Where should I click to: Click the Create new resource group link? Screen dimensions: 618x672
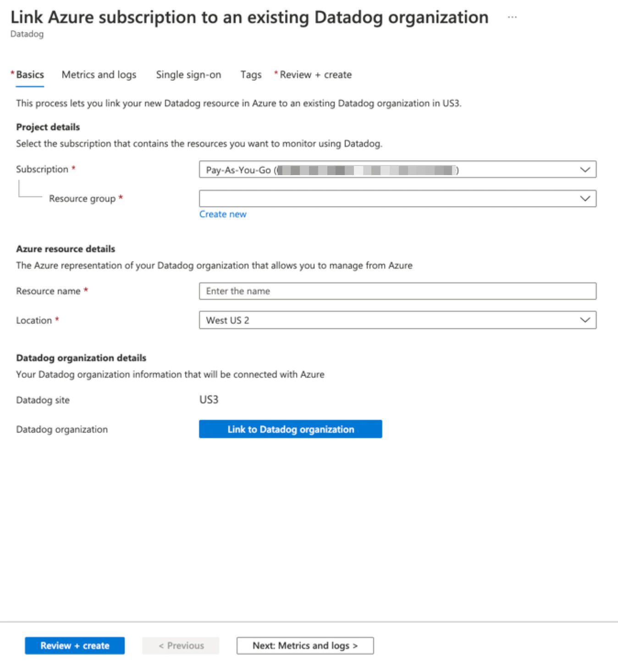(223, 214)
